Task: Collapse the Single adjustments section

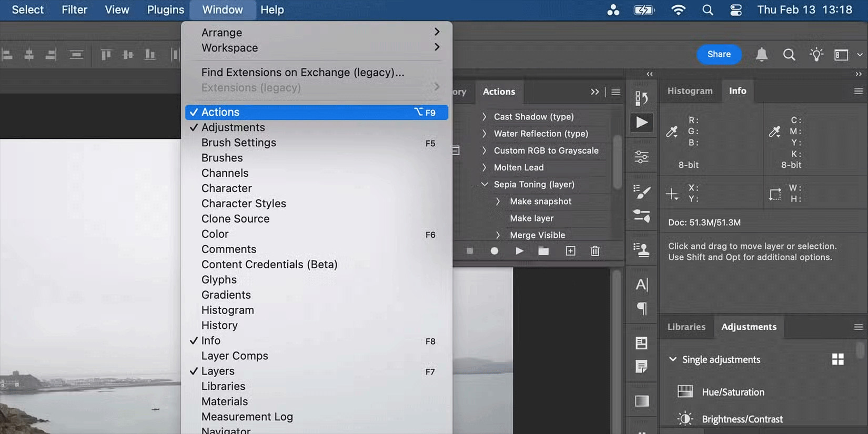Action: point(672,359)
